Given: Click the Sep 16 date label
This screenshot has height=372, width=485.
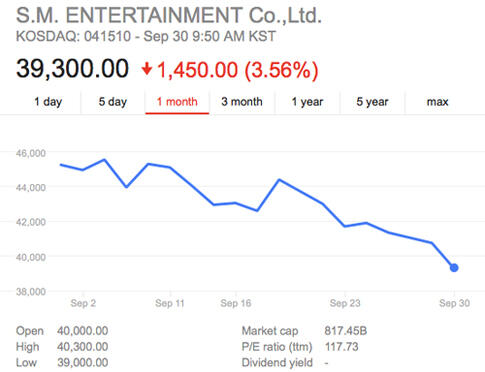Looking at the screenshot, I should pos(236,303).
